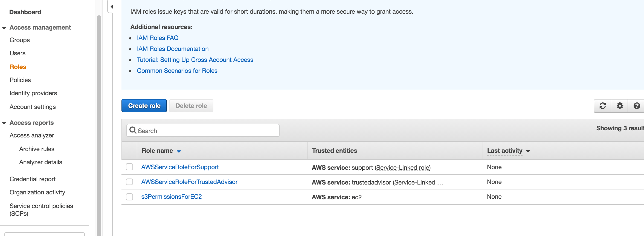This screenshot has width=644, height=236.
Task: Sort roles by Role name arrow
Action: point(179,151)
